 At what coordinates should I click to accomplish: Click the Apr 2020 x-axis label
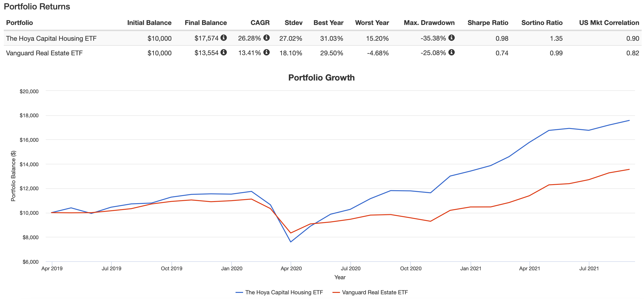[291, 269]
